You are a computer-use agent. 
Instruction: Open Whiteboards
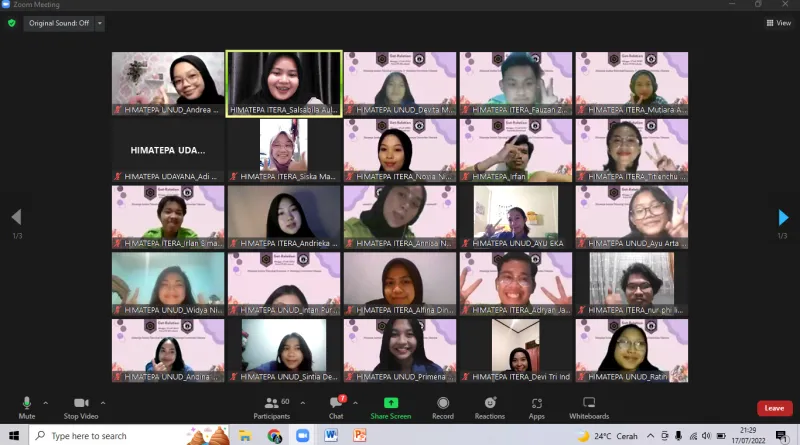(x=589, y=406)
